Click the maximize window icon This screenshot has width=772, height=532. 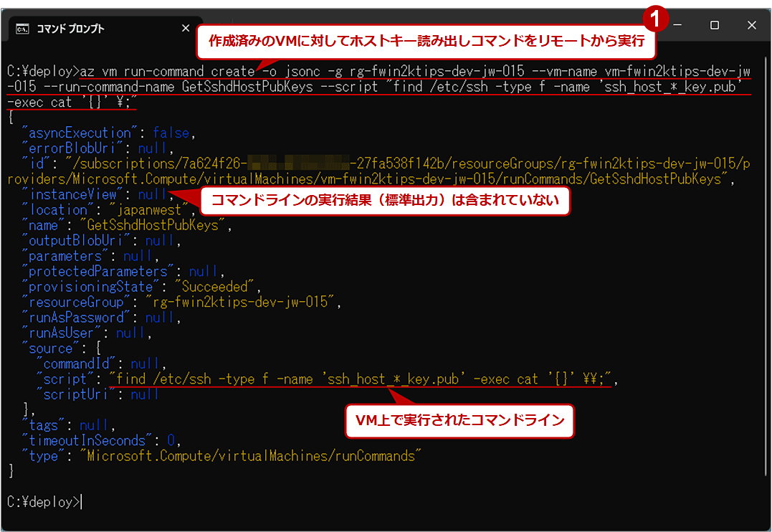click(x=714, y=25)
